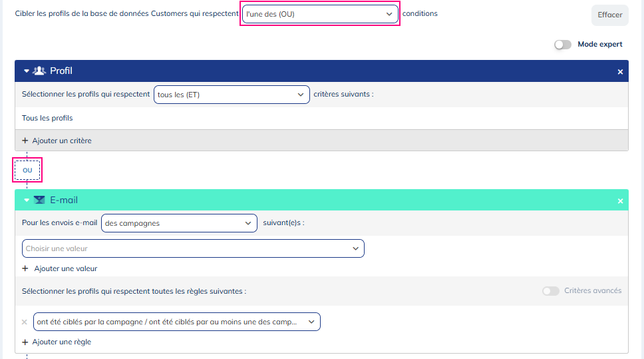
Task: Expand the 'des campagnes' dropdown
Action: click(179, 223)
